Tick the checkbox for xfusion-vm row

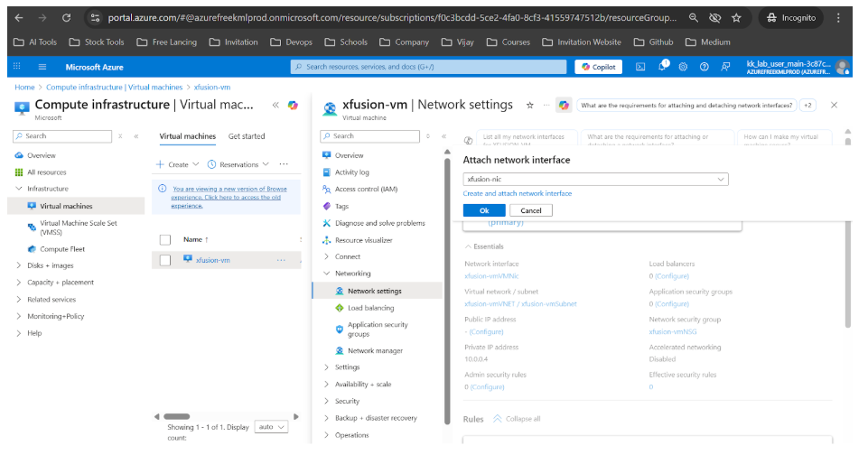tap(165, 260)
